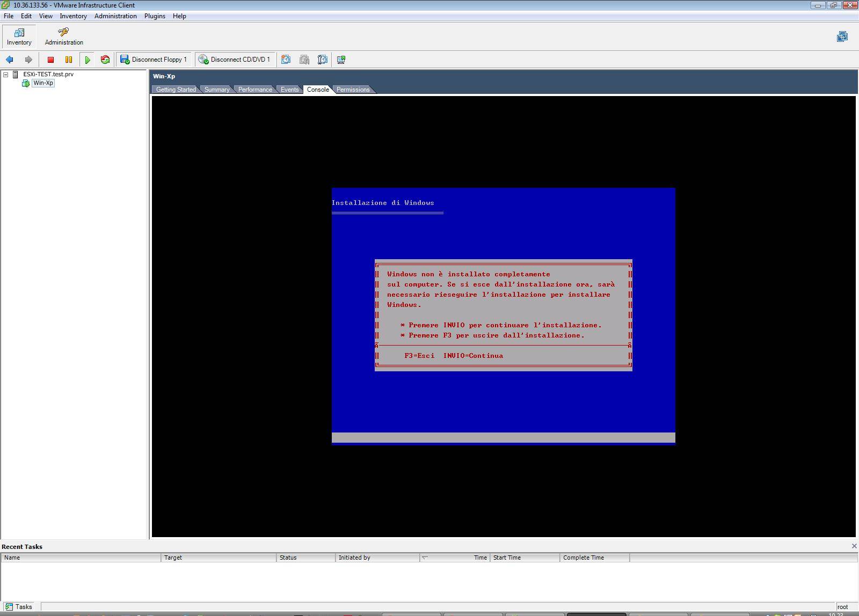Click Disconnect Floppy 1 button
Viewport: 859px width, 616px height.
pos(154,60)
